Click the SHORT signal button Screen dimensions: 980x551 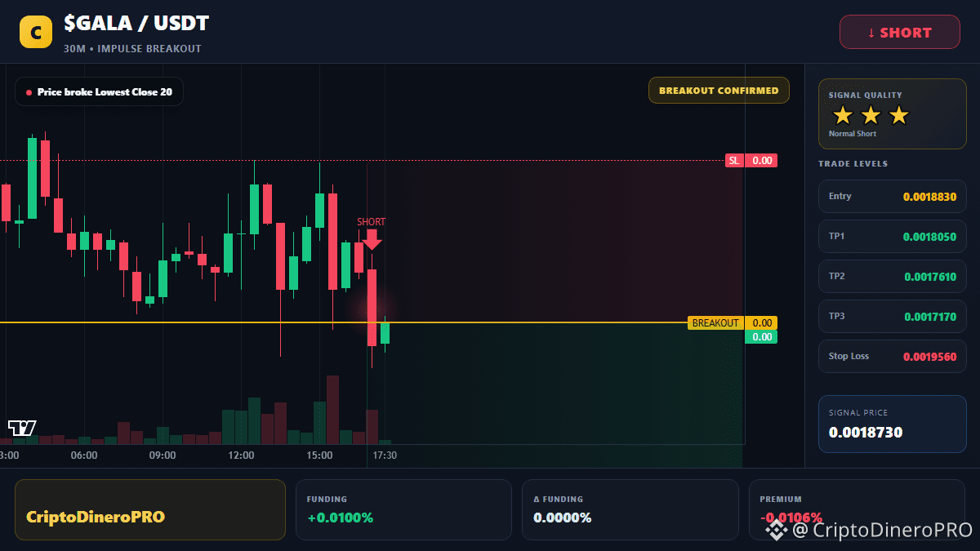900,33
